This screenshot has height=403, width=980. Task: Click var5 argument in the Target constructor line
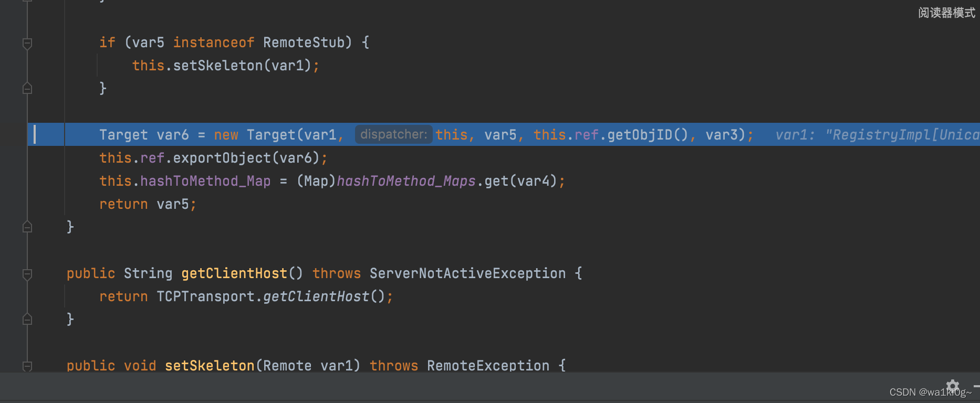[x=501, y=135]
